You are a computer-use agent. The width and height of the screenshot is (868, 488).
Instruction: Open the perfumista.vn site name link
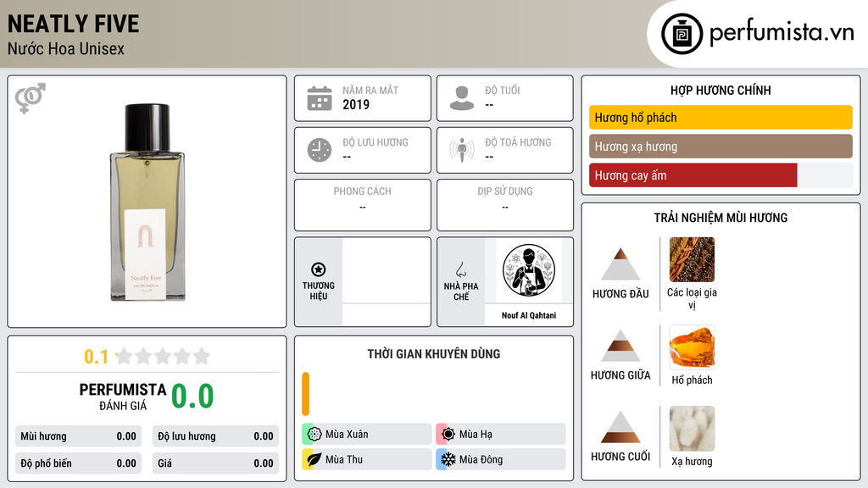click(x=782, y=32)
